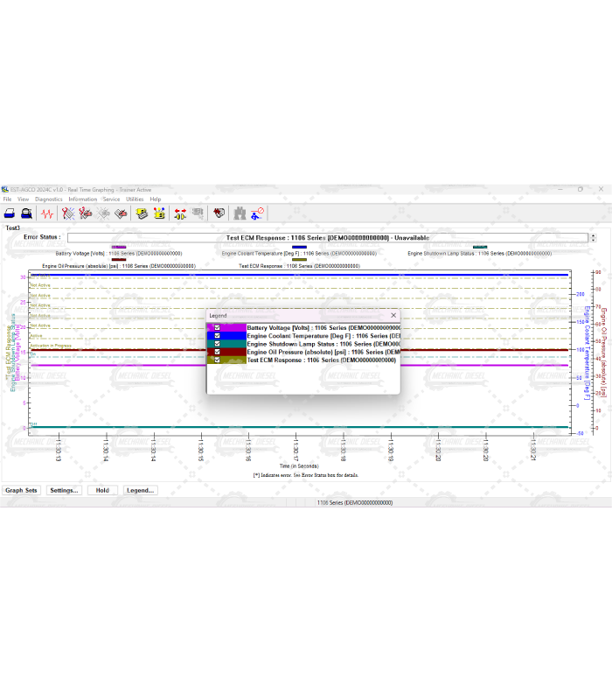Screen dimensions: 612x700
Task: Click the binoculars toolbar icon
Action: click(x=239, y=213)
